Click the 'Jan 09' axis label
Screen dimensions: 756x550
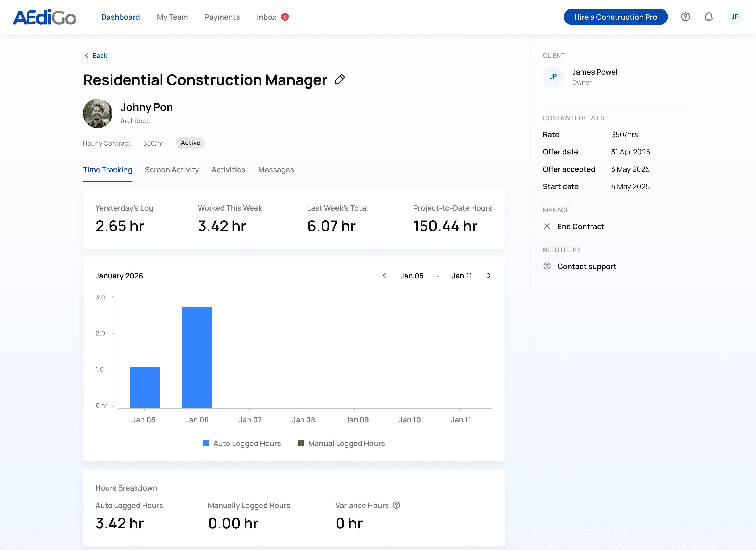point(357,419)
